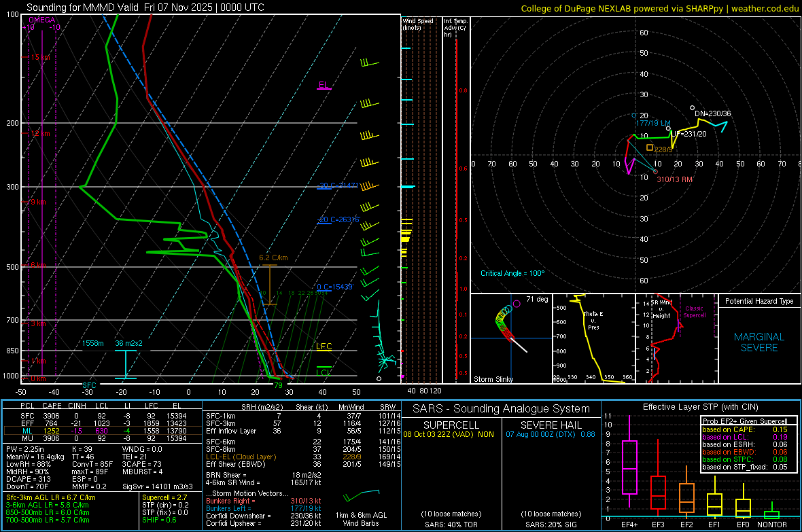Click the 'Sounding for MMMD Valid' title text
This screenshot has height=532, width=802.
(82, 7)
